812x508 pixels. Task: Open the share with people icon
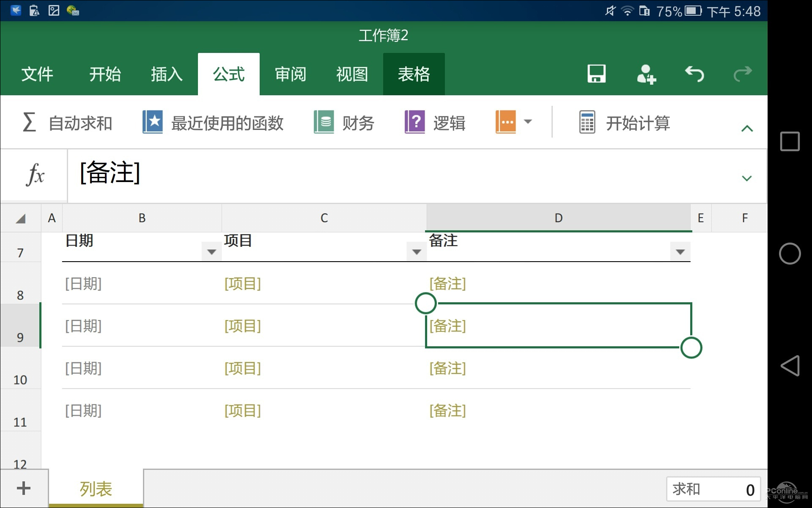click(x=646, y=74)
